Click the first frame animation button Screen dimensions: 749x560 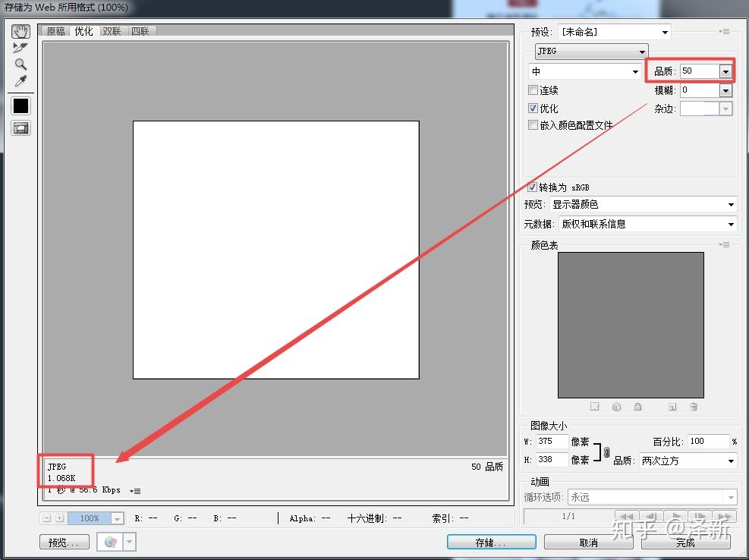626,517
